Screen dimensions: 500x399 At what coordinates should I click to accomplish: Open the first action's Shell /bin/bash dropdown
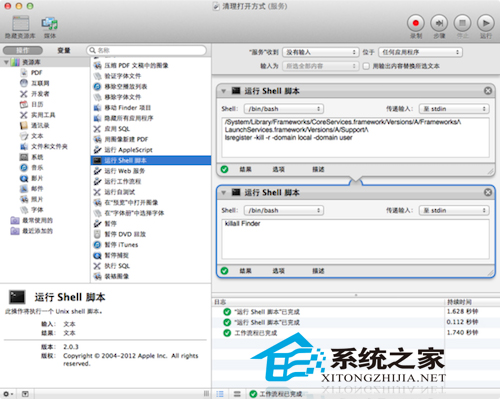[x=284, y=109]
